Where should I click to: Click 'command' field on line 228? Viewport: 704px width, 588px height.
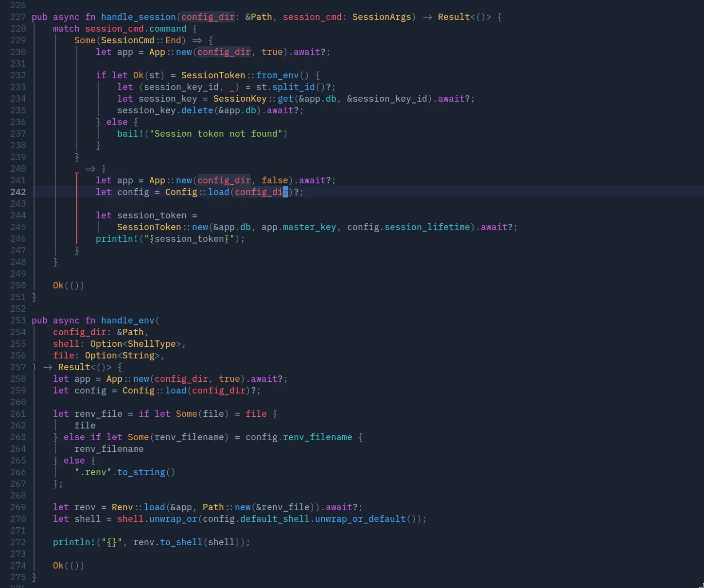(168, 29)
